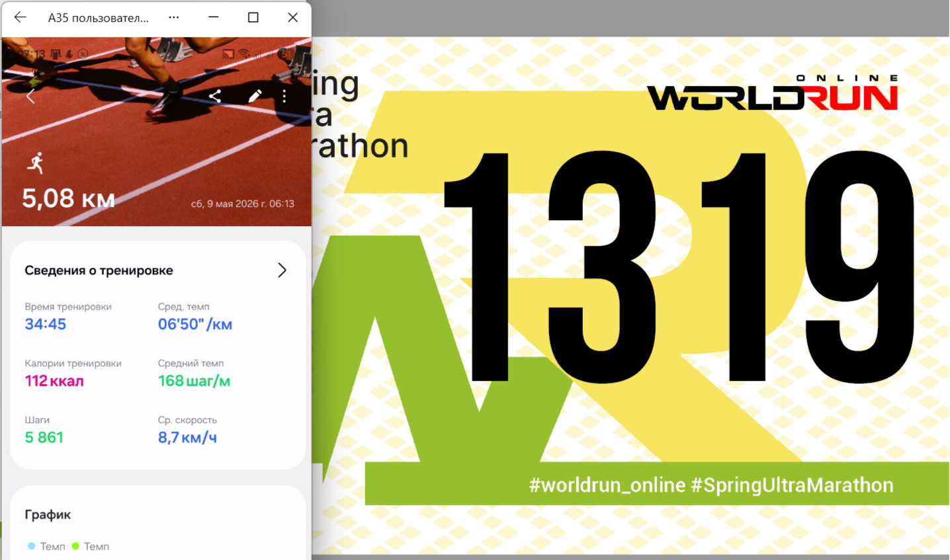950x560 pixels.
Task: Tap the battery indicator in the phone status bar
Action: [285, 54]
